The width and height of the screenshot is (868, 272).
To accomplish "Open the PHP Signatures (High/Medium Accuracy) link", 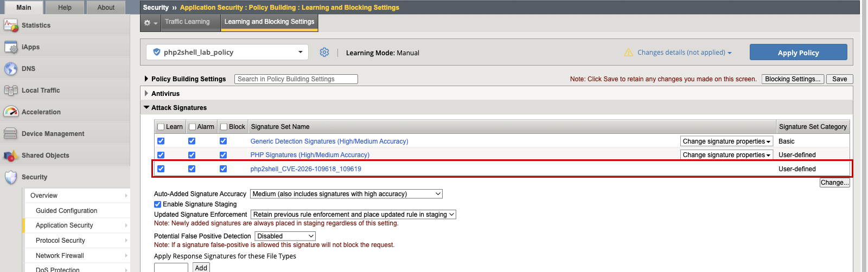I will [310, 155].
